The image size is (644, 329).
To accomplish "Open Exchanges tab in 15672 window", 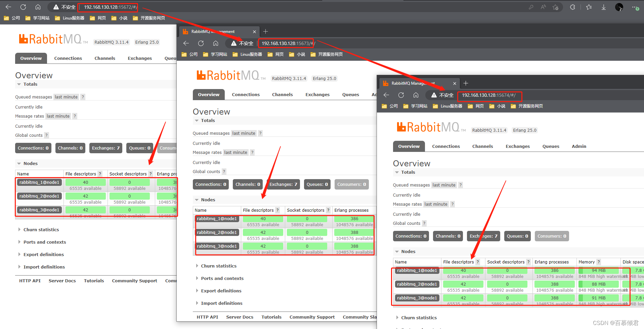I will point(140,58).
